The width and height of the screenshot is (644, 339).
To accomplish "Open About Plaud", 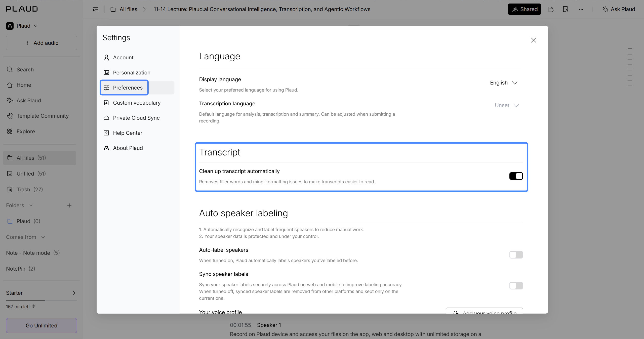I will coord(137,148).
